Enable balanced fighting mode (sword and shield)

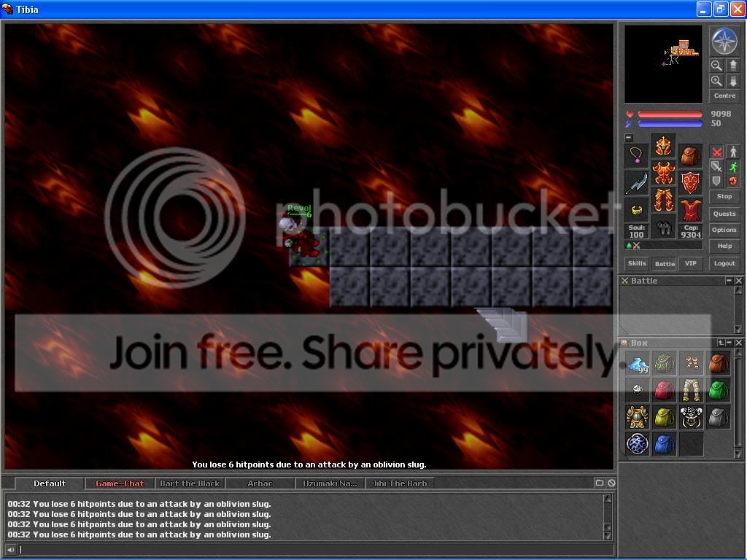716,166
